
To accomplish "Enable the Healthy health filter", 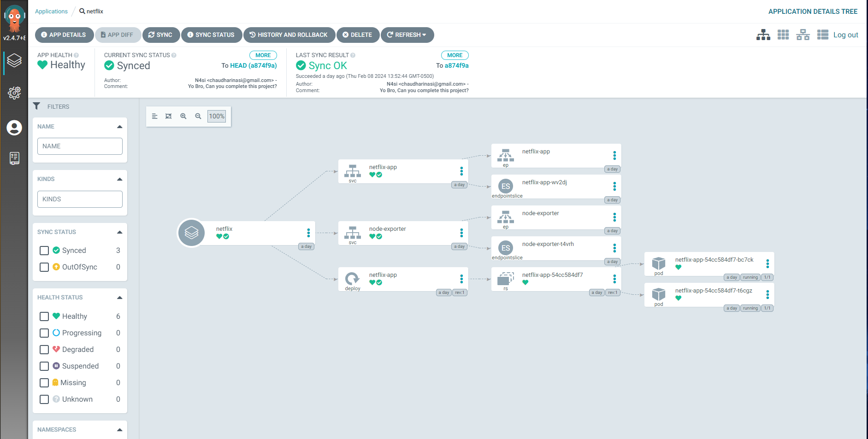I will tap(44, 316).
